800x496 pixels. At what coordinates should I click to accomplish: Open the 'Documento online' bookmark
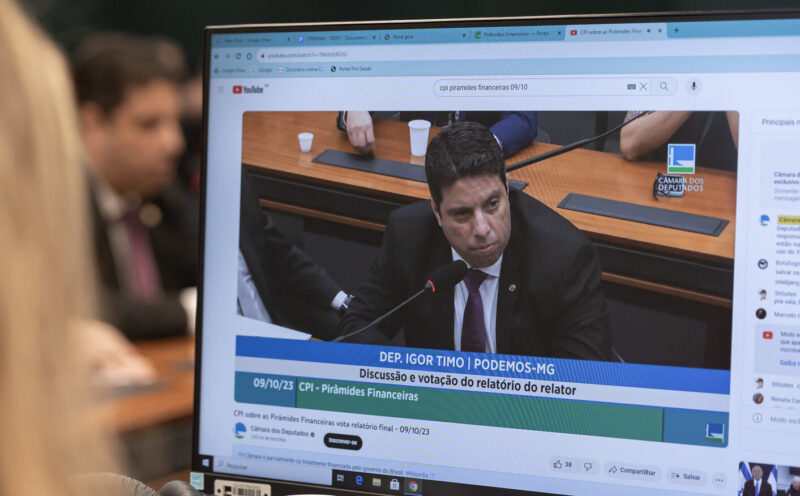click(x=301, y=69)
